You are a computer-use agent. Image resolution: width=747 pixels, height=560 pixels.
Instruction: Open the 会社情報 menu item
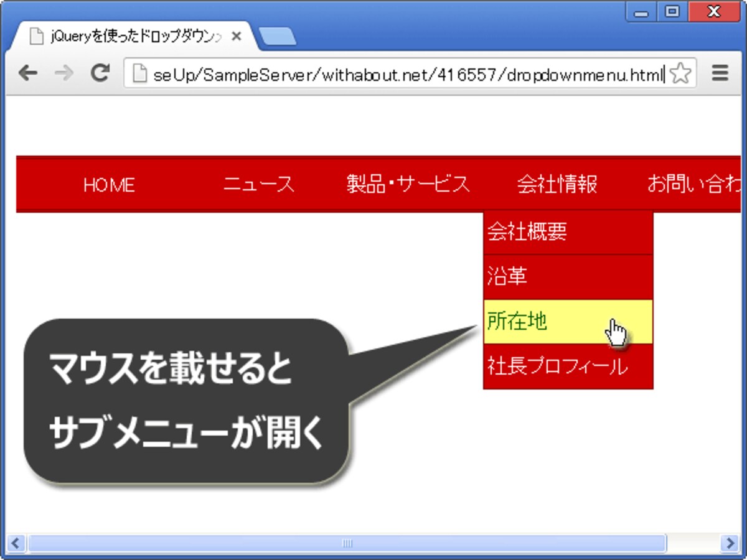(x=557, y=185)
